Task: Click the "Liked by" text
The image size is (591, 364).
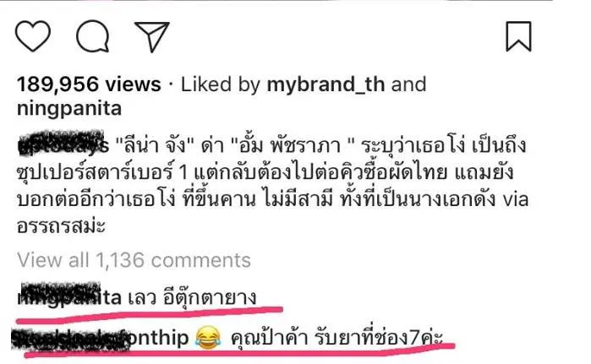Action: [221, 84]
